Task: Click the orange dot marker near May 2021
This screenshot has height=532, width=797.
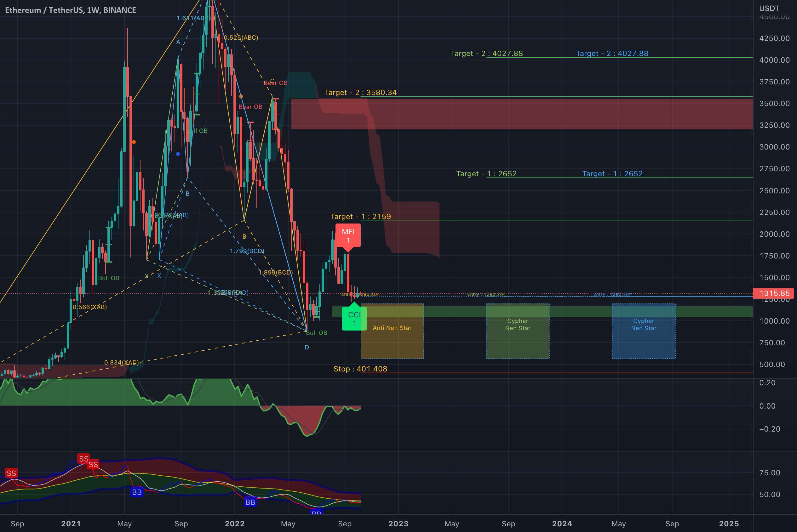Action: [134, 142]
